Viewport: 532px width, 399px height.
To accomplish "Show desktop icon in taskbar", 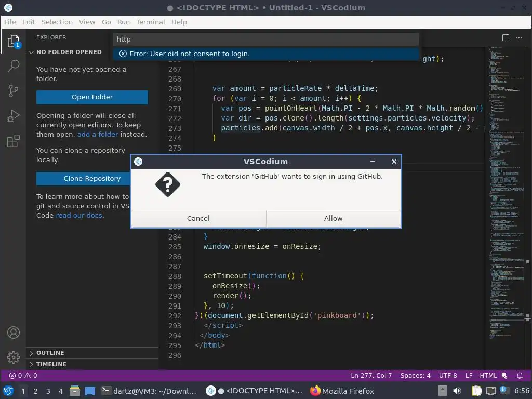I will pos(89,391).
